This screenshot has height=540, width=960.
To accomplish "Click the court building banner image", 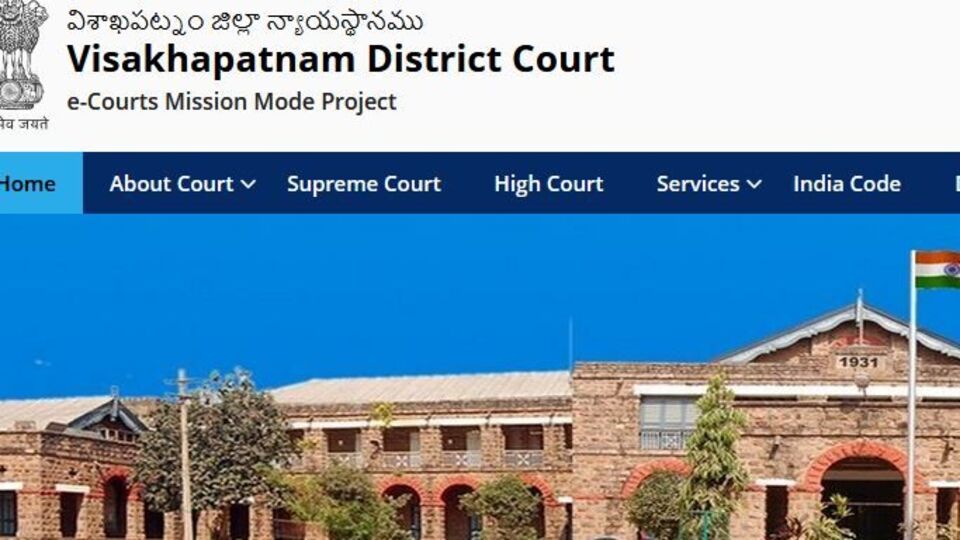I will [480, 377].
